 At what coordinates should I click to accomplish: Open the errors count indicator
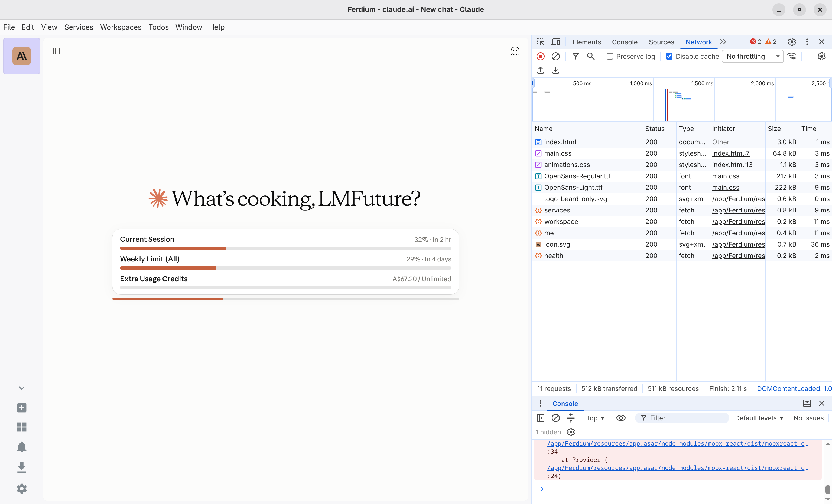click(x=756, y=41)
